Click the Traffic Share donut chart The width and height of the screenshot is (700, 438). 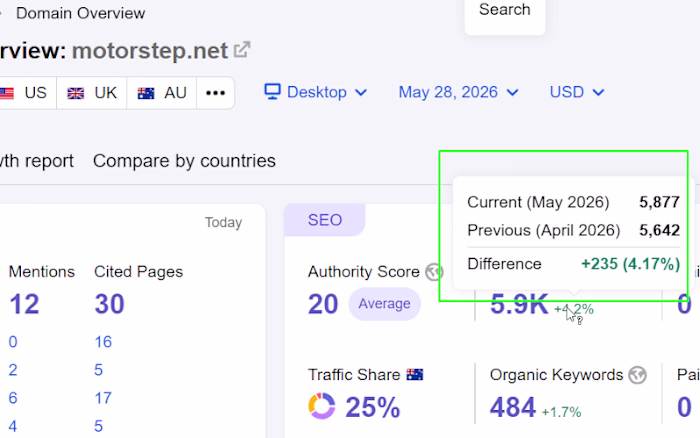pos(321,406)
